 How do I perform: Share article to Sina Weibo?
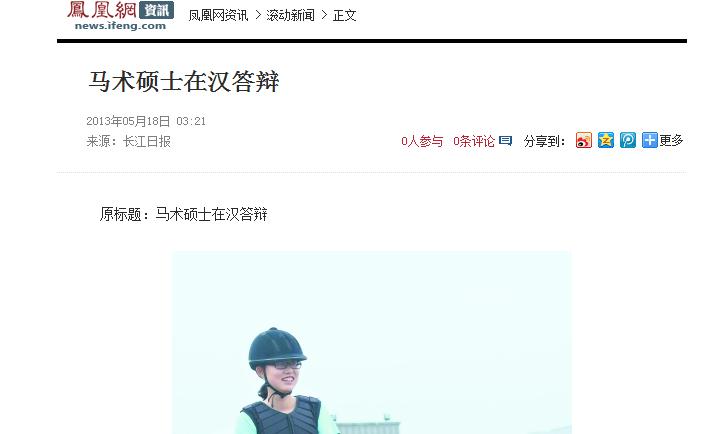pos(583,140)
